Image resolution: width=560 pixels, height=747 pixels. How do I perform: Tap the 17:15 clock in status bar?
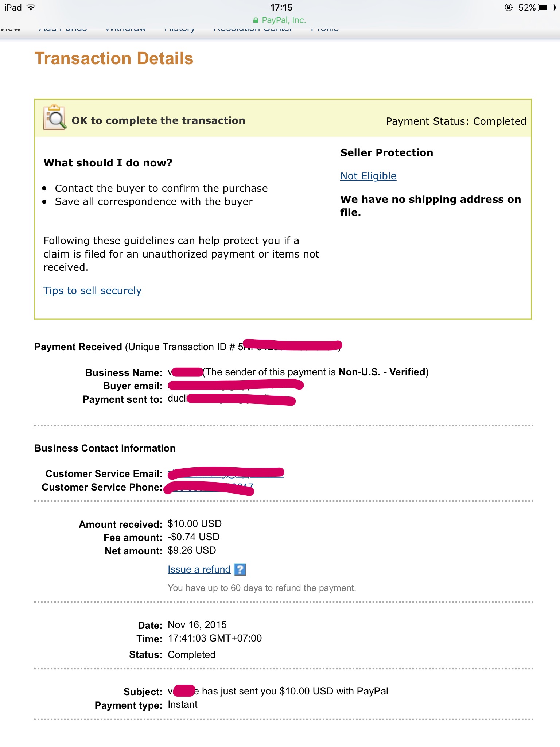pos(281,8)
